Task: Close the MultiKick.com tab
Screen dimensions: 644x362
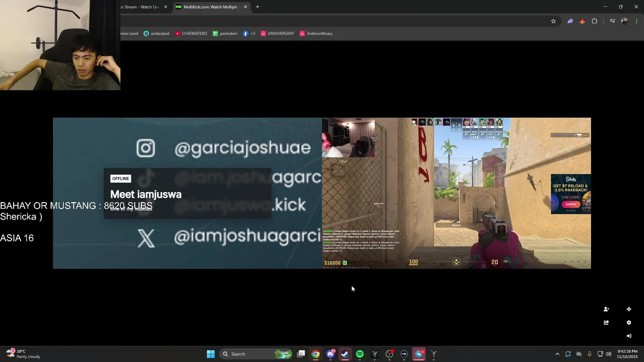Action: 246,7
